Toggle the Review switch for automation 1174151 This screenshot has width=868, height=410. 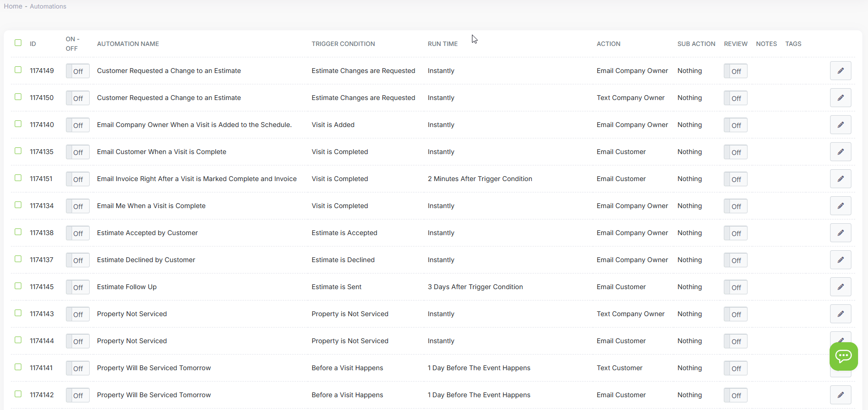point(735,179)
